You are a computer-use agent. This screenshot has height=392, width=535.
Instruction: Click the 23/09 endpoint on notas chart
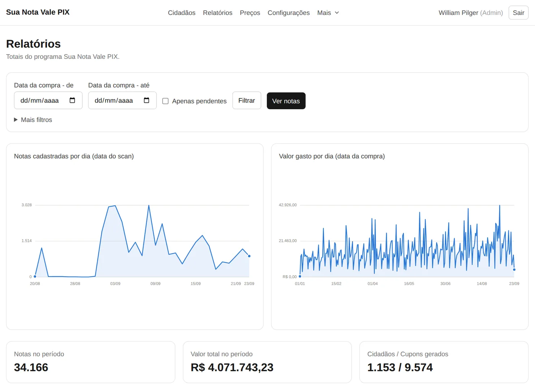[249, 256]
